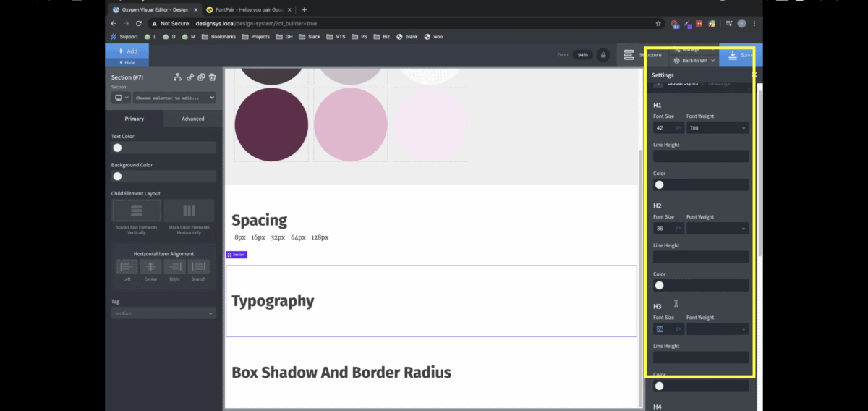868x411 pixels.
Task: Bookmark the page with the star icon
Action: pyautogui.click(x=658, y=23)
